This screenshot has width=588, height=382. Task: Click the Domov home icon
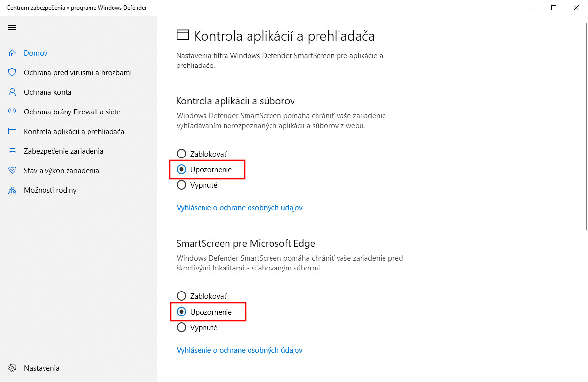pyautogui.click(x=13, y=53)
